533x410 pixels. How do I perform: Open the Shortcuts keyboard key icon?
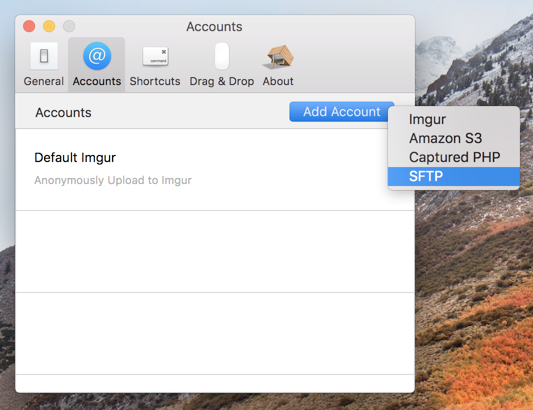[x=155, y=56]
